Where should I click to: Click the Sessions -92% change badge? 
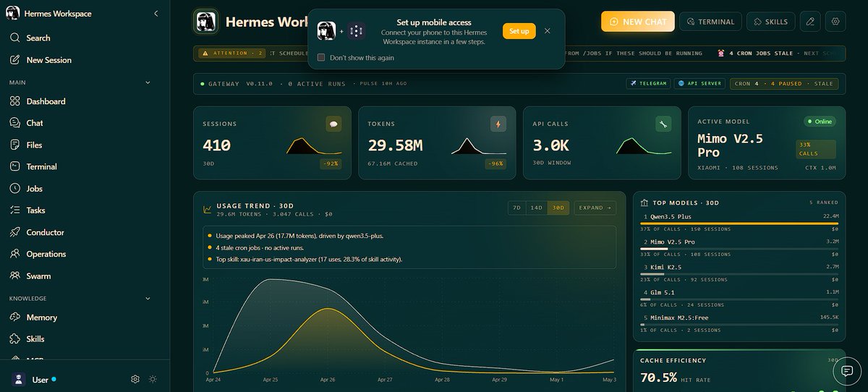coord(331,163)
